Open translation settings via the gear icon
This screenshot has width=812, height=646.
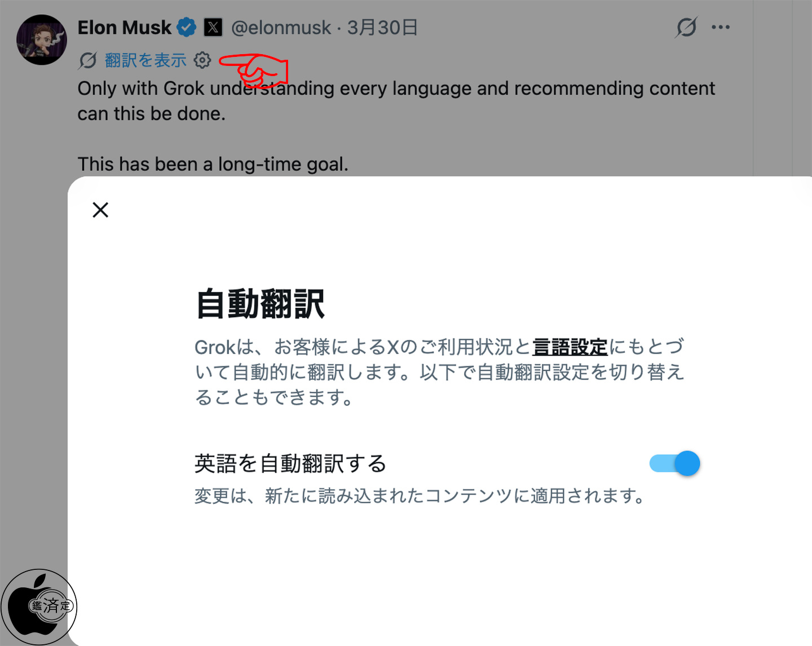[202, 60]
